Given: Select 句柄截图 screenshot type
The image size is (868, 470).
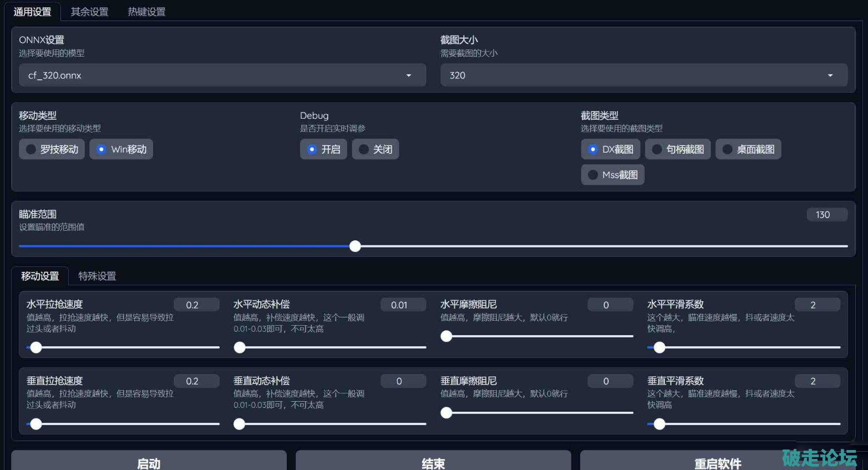Looking at the screenshot, I should 677,149.
